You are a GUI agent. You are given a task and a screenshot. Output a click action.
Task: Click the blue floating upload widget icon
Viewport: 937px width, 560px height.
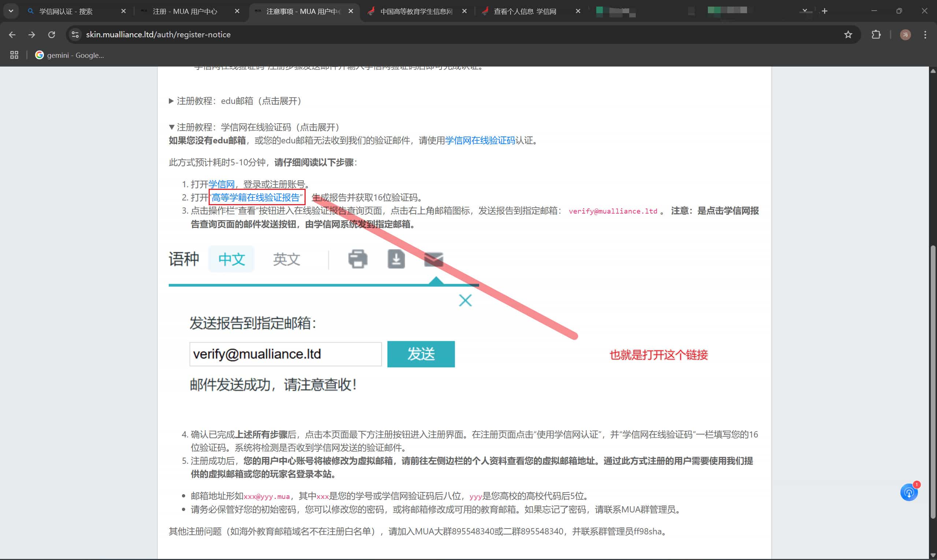(x=909, y=492)
